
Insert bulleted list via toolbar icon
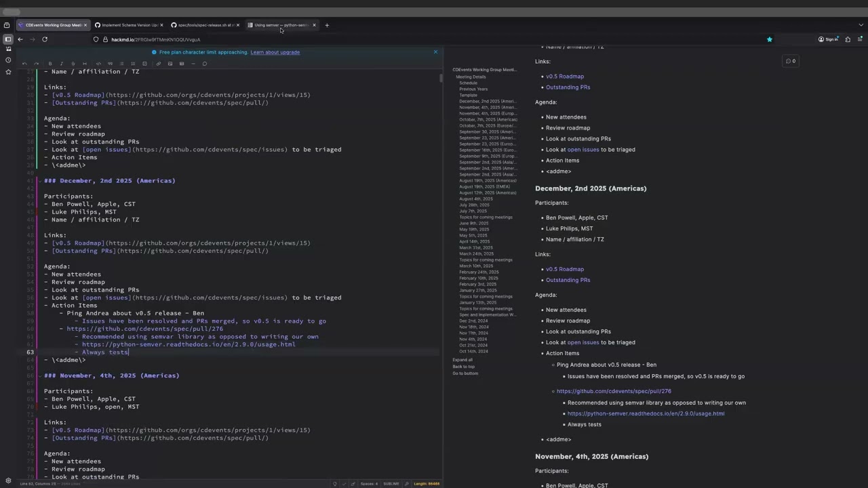(x=121, y=64)
